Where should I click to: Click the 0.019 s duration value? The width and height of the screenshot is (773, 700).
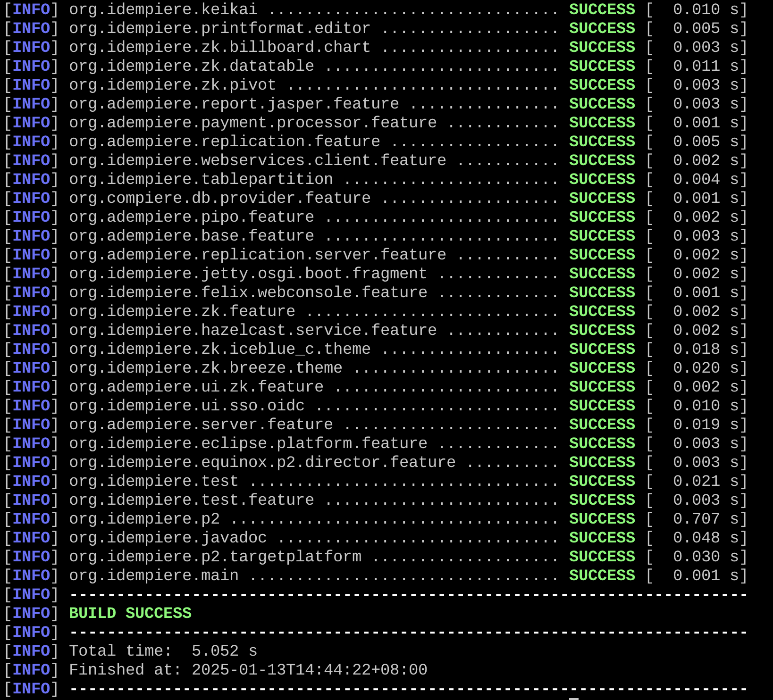(706, 425)
